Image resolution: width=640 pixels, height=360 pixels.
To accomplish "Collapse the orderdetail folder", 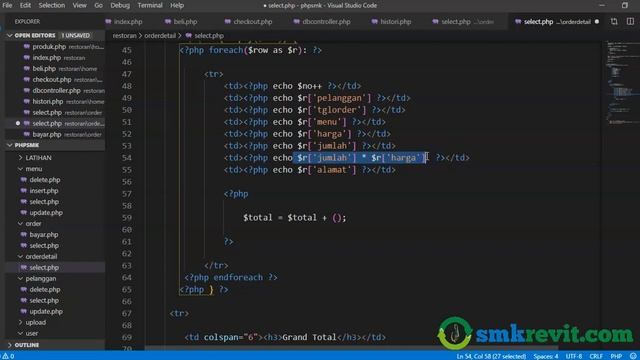I will point(20,257).
